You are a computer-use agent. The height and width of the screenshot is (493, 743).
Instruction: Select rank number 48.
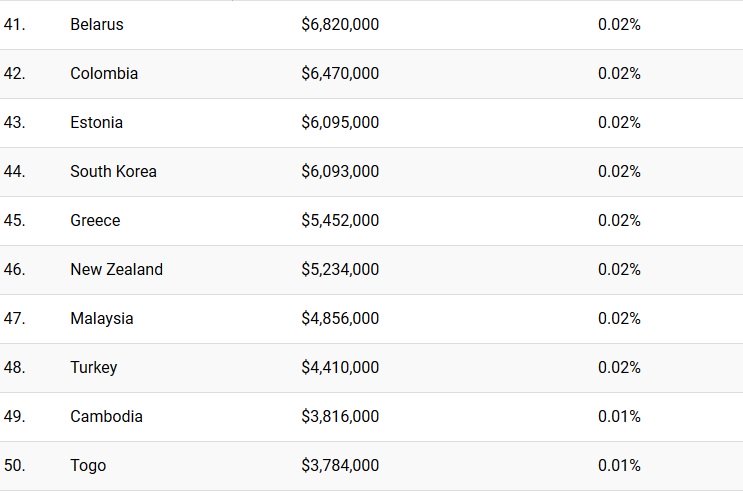click(14, 367)
